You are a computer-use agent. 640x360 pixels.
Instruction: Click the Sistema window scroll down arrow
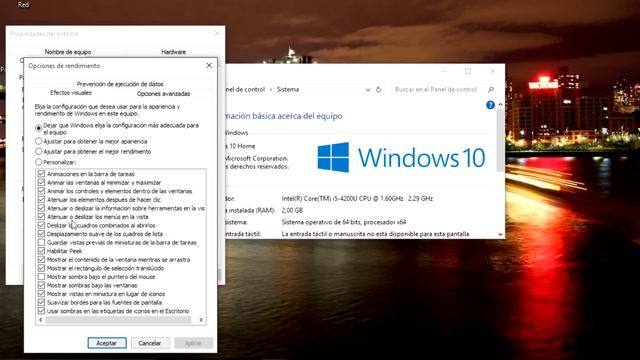point(500,234)
